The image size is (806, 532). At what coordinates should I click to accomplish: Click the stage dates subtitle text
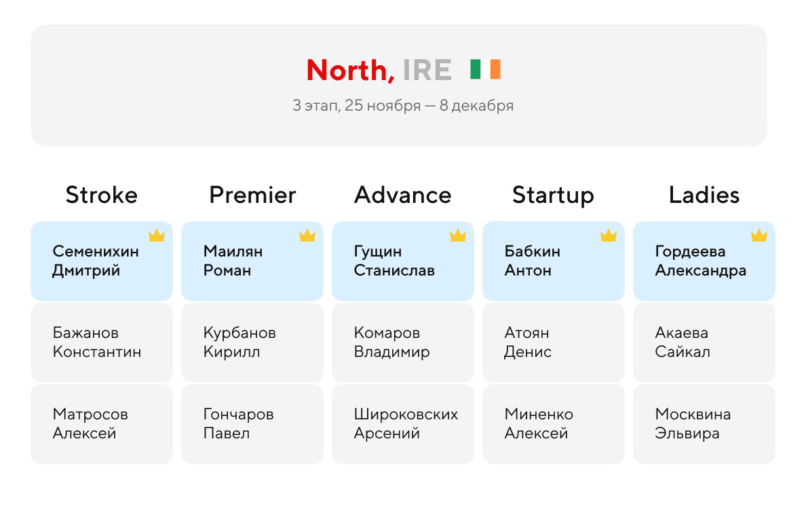click(403, 105)
